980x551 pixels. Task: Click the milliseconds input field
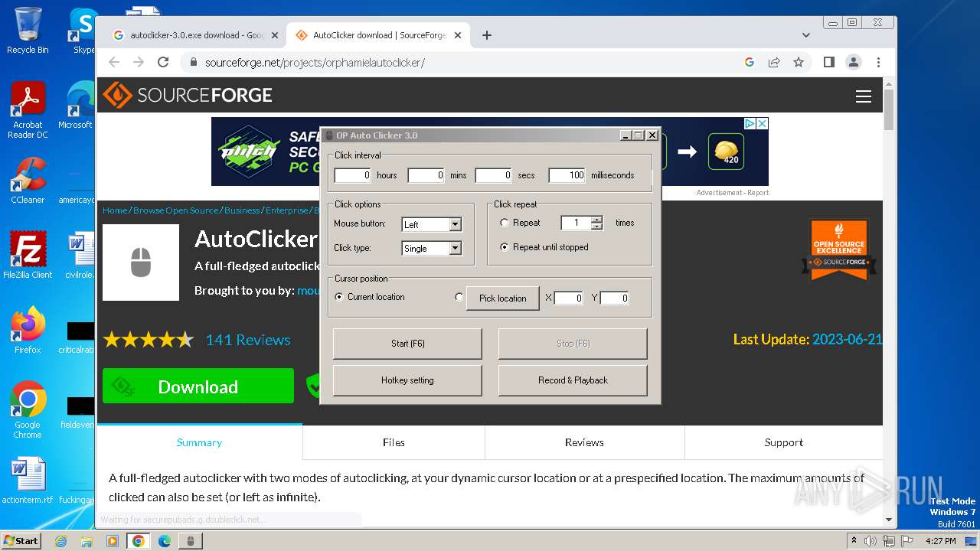(567, 175)
